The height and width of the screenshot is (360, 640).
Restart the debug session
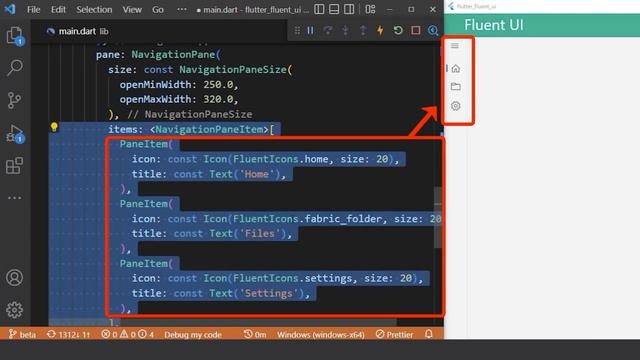[398, 31]
